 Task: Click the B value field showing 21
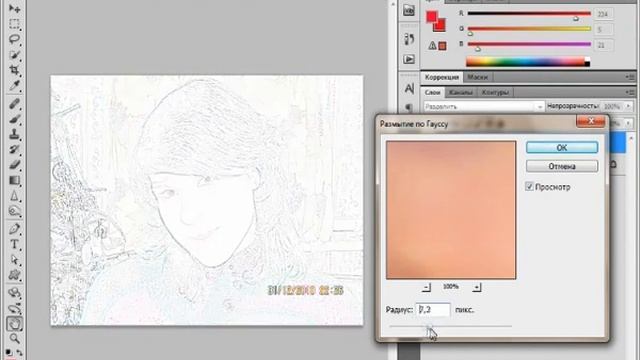click(x=604, y=45)
